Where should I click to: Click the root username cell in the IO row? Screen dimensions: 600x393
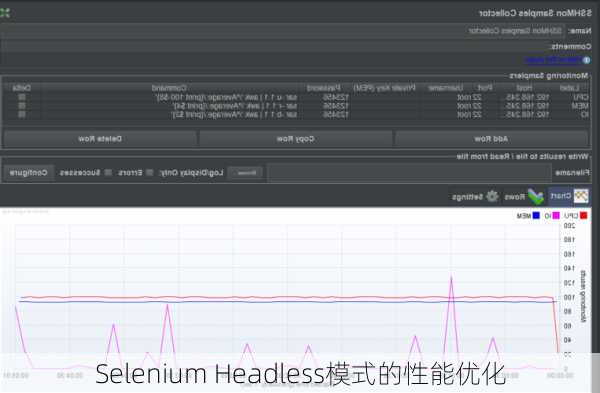[x=464, y=115]
